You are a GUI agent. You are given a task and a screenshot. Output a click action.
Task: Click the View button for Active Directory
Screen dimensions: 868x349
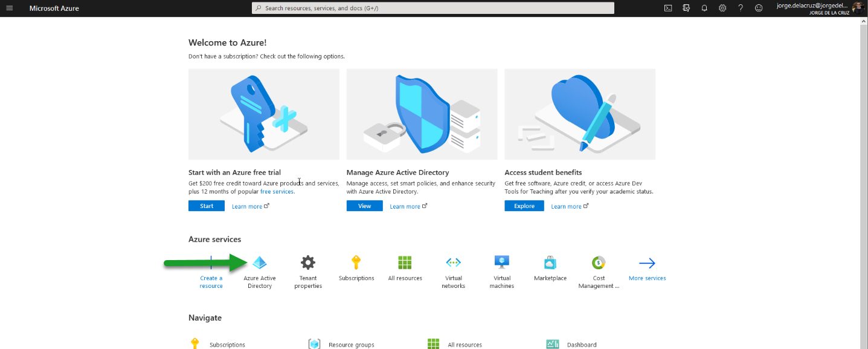click(365, 206)
